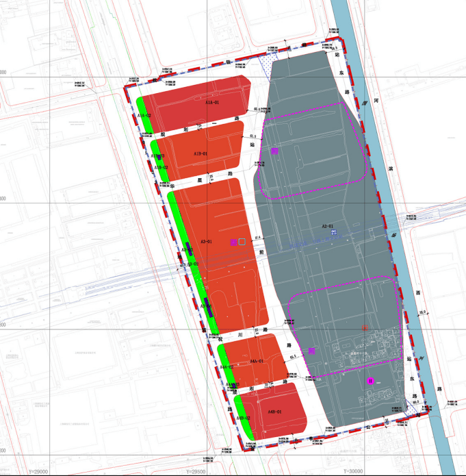Click the hollow gray square symbol in A3-01
Screen dimensions: 466x476
point(241,241)
